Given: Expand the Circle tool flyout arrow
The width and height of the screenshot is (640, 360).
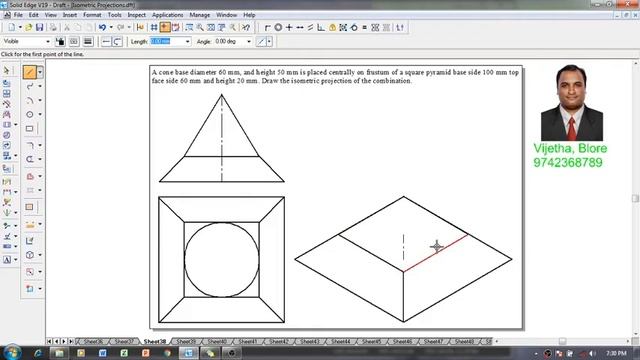Looking at the screenshot, I should (40, 115).
